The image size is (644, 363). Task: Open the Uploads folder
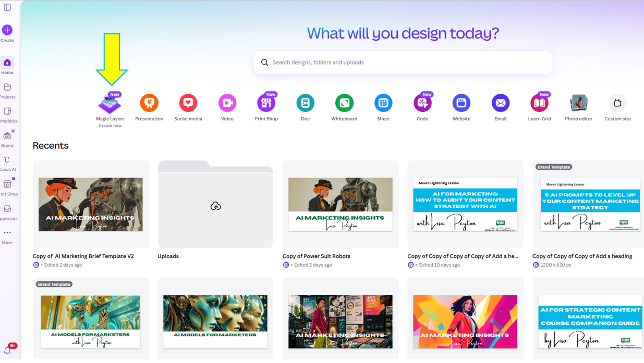click(215, 204)
